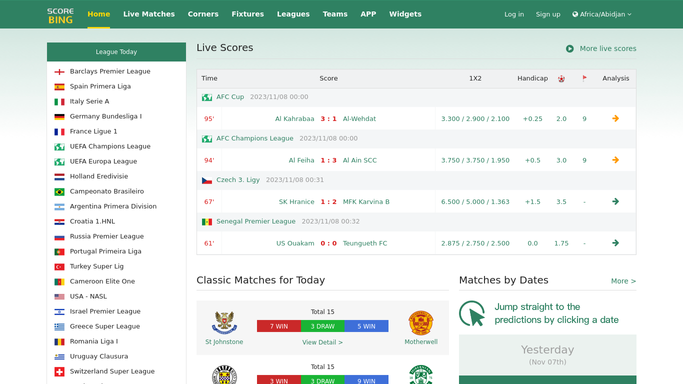
Task: Open APP page in navigation
Action: click(368, 14)
